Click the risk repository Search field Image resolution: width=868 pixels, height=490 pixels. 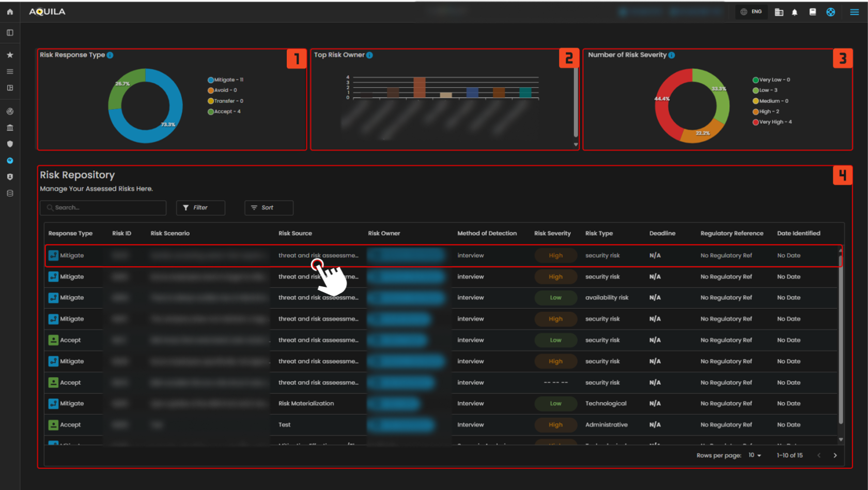(103, 208)
